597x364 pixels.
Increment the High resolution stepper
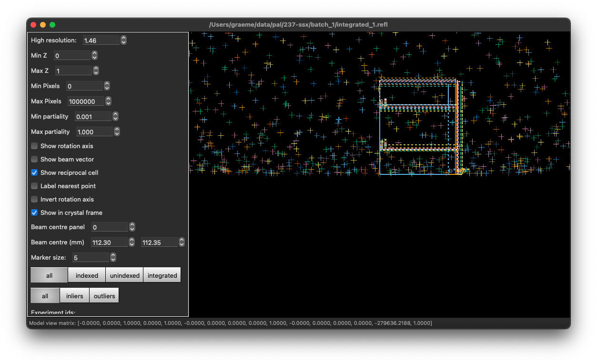[x=123, y=38]
